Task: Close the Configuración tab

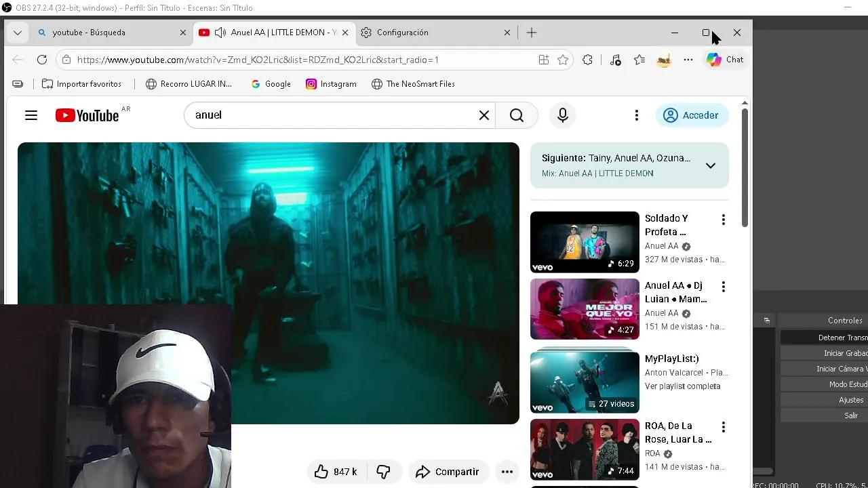Action: [x=507, y=33]
